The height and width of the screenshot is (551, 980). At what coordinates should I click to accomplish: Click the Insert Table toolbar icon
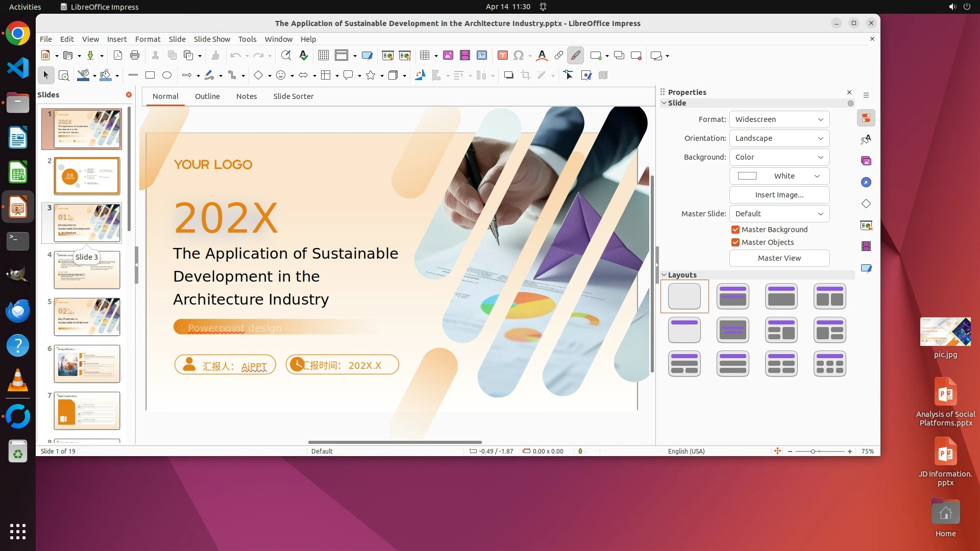pos(425,56)
